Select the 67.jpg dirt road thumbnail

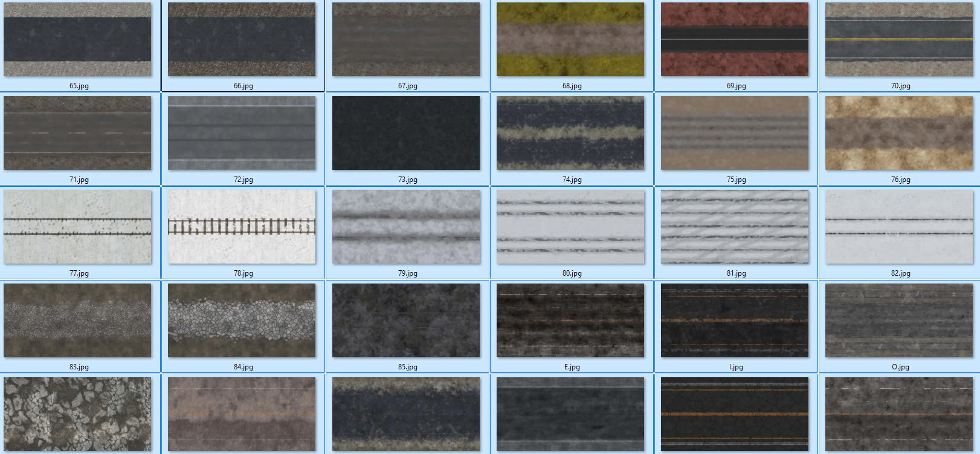406,39
